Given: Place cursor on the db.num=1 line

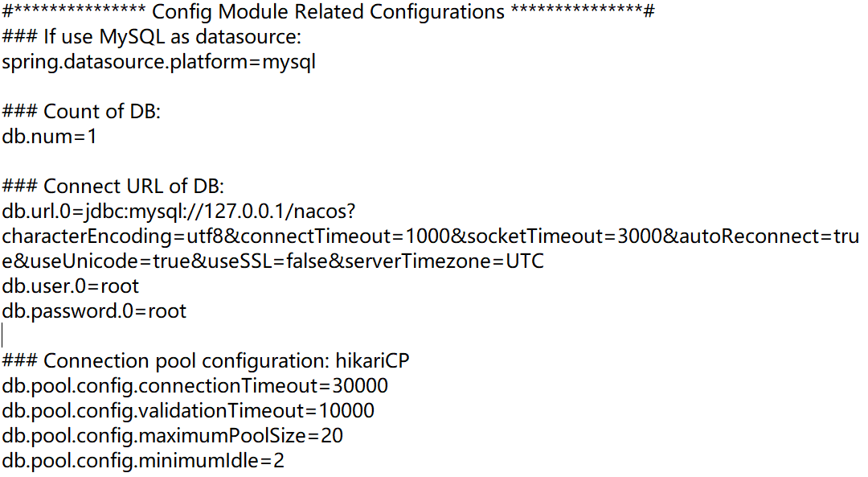Looking at the screenshot, I should pos(50,137).
